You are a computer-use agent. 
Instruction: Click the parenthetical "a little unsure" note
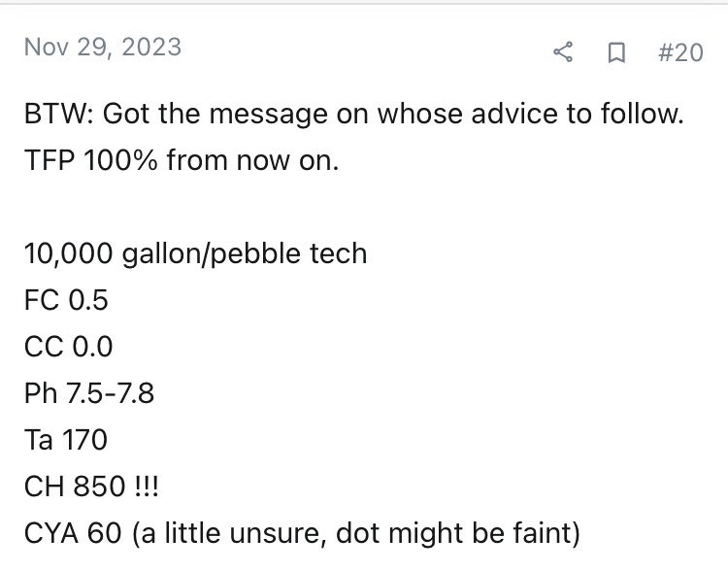pos(226,533)
